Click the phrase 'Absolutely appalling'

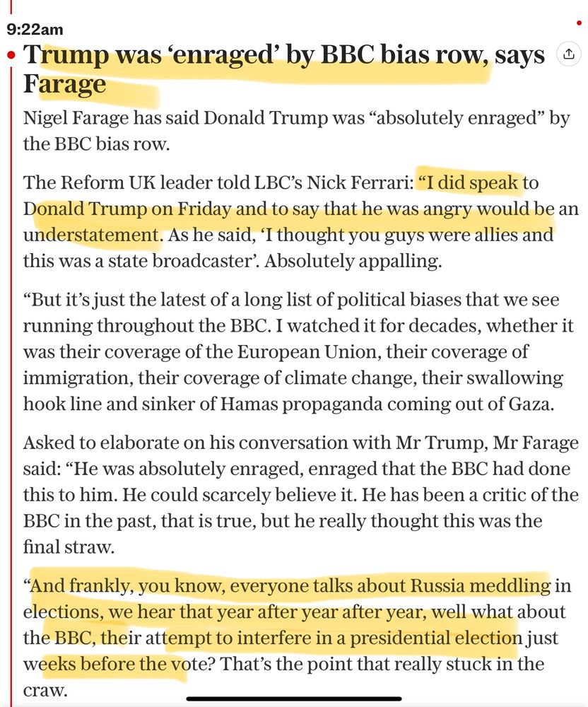tap(353, 261)
